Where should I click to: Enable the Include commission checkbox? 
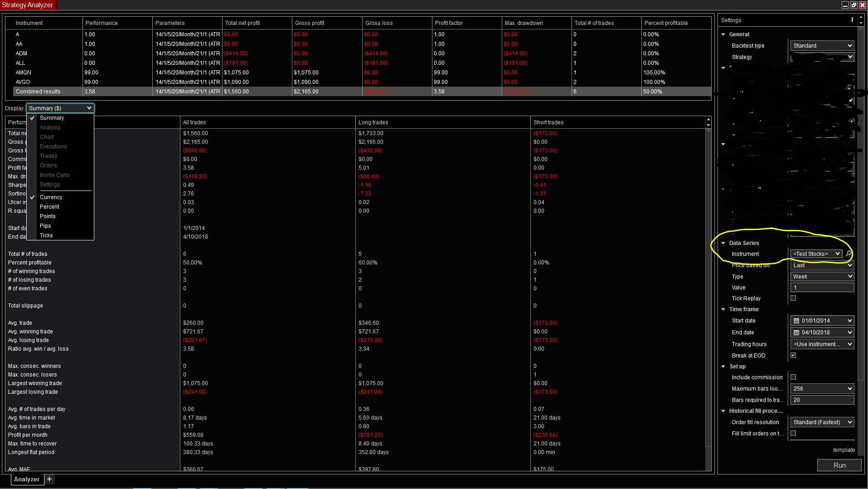tap(793, 377)
